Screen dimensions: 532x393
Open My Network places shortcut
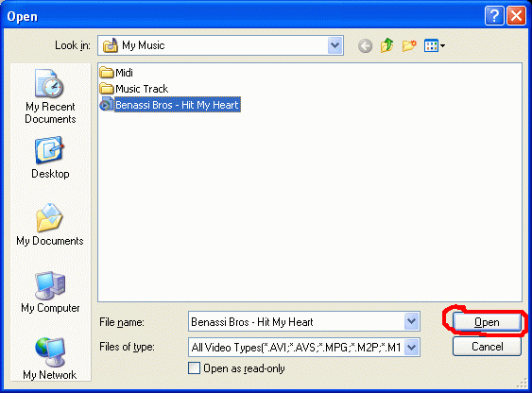click(x=50, y=359)
